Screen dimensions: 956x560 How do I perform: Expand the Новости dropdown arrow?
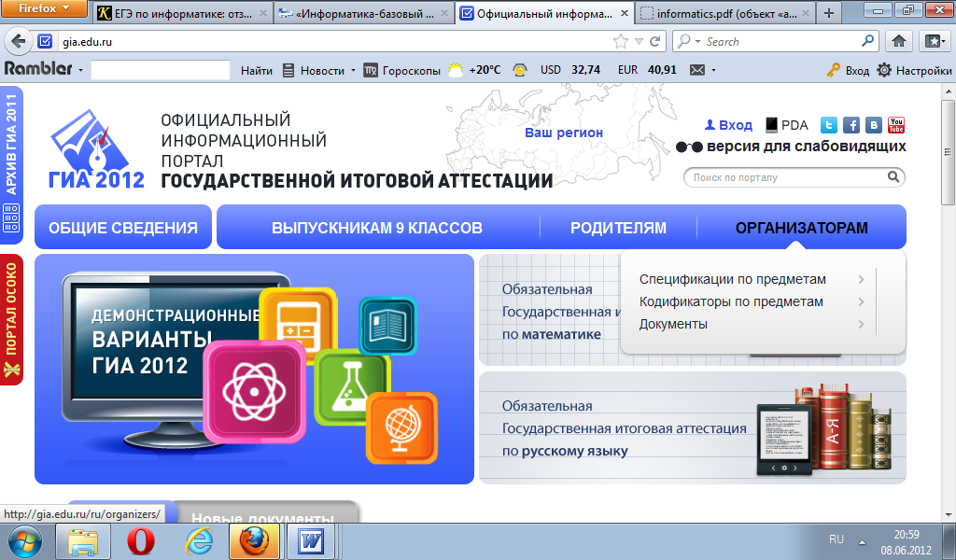pos(352,71)
